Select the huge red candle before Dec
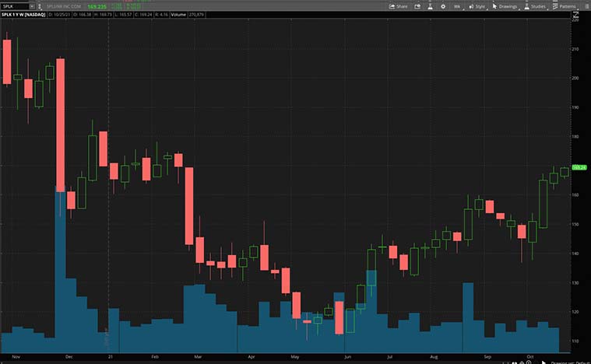Screen dimensions: 591x364 coord(60,125)
